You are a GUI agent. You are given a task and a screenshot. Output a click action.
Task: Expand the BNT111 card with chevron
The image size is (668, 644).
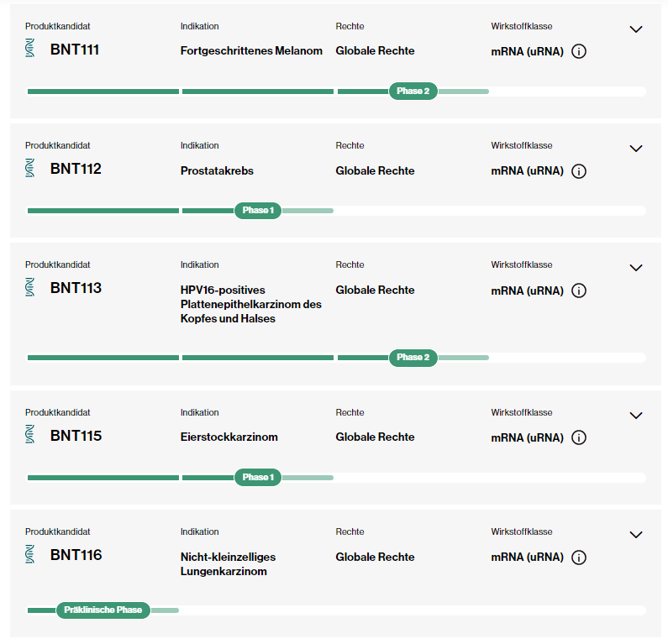[636, 29]
